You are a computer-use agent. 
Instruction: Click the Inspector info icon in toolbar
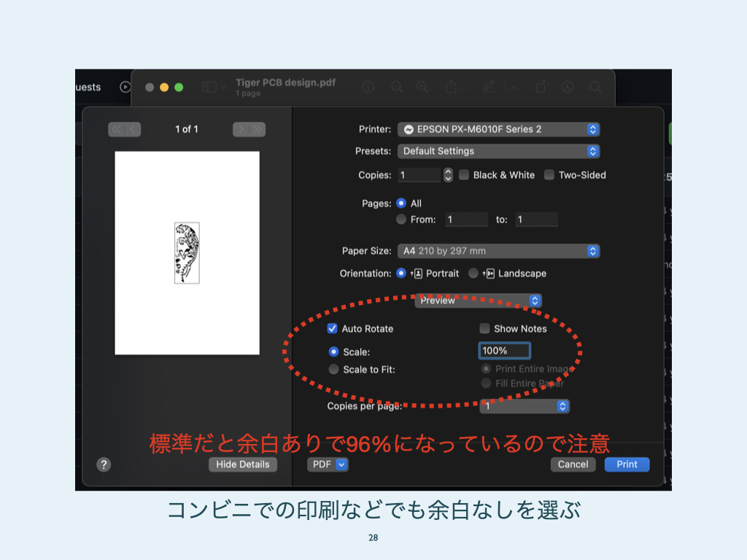pos(368,87)
